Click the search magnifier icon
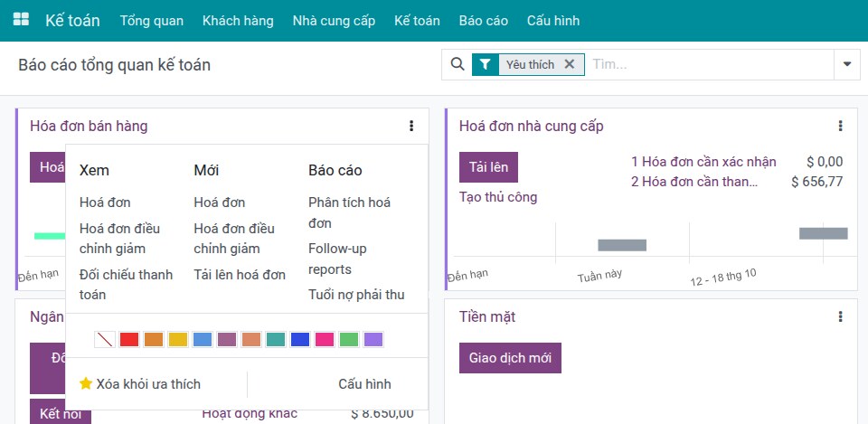Image resolution: width=868 pixels, height=424 pixels. (458, 64)
